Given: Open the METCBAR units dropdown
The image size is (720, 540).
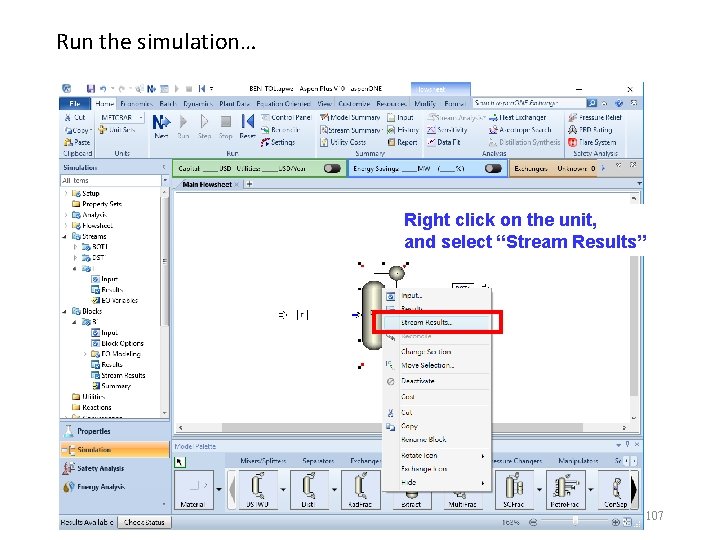Looking at the screenshot, I should click(x=141, y=118).
